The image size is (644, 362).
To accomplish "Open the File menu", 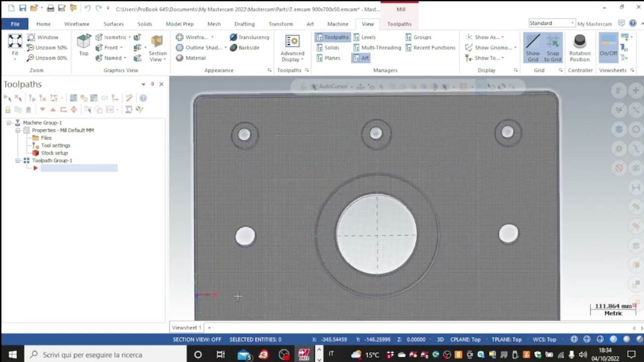I will coord(15,24).
